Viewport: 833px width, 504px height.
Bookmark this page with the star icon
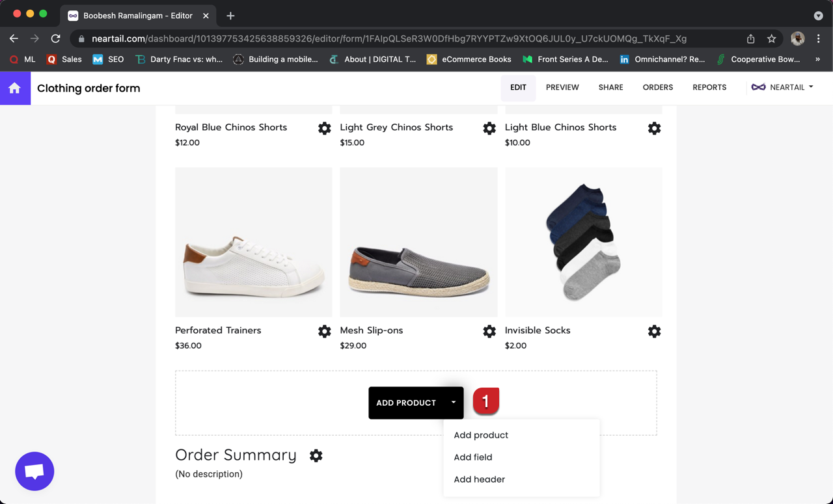pos(771,39)
